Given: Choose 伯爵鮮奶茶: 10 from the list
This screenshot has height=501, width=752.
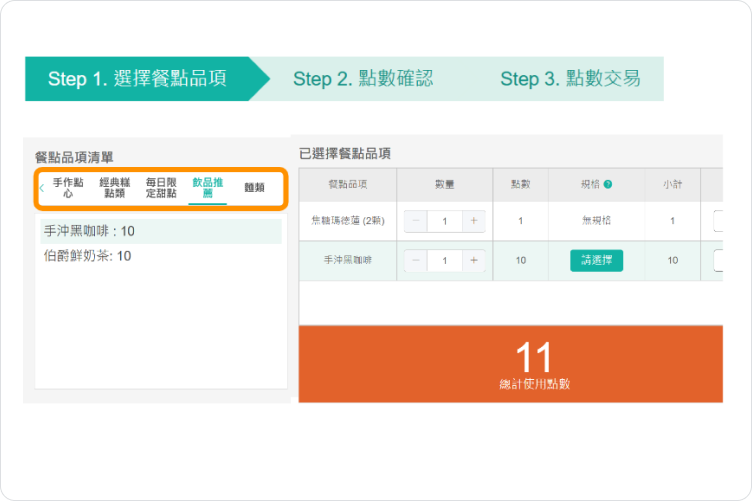Looking at the screenshot, I should point(161,256).
